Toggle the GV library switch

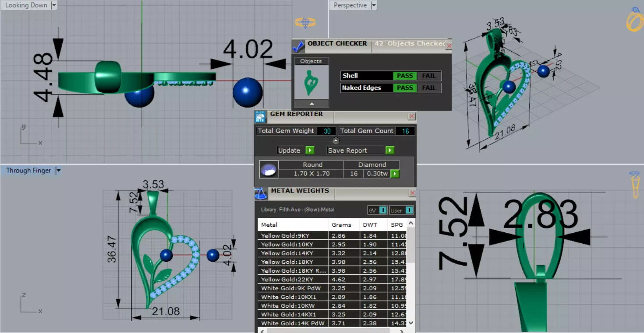click(x=377, y=210)
